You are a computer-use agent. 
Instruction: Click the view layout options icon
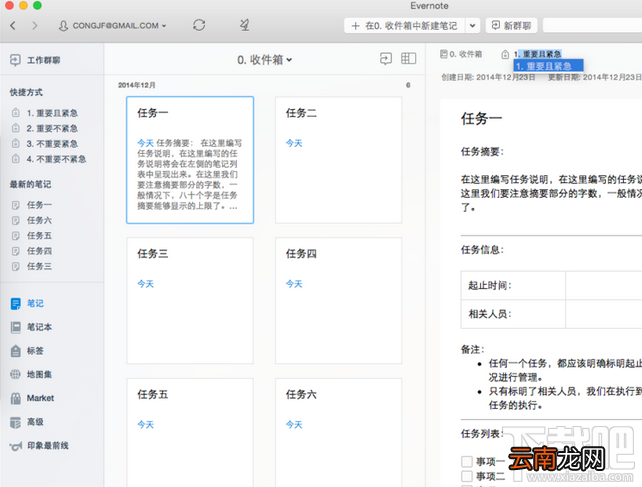(x=408, y=59)
